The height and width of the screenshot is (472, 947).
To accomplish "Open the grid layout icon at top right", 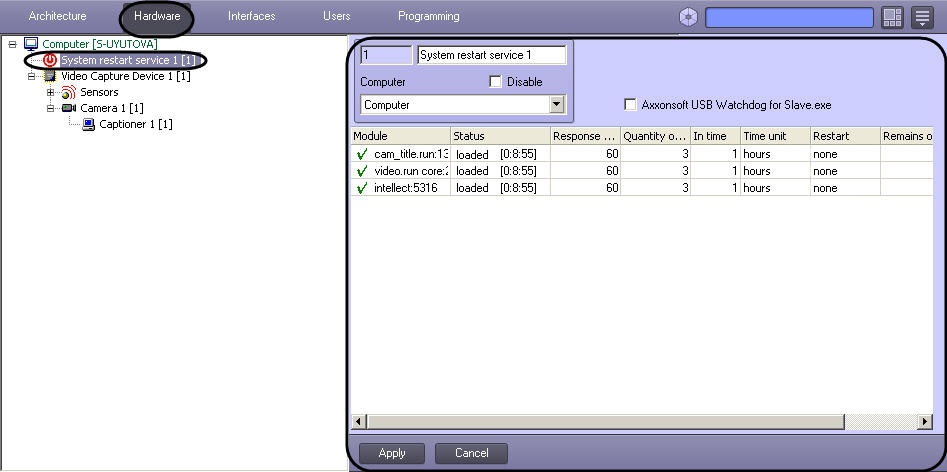I will coord(893,18).
